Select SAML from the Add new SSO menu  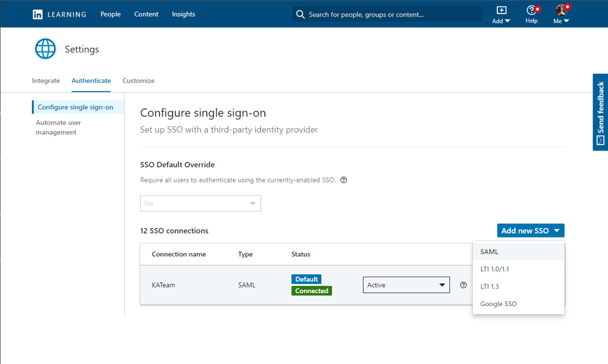coord(489,251)
